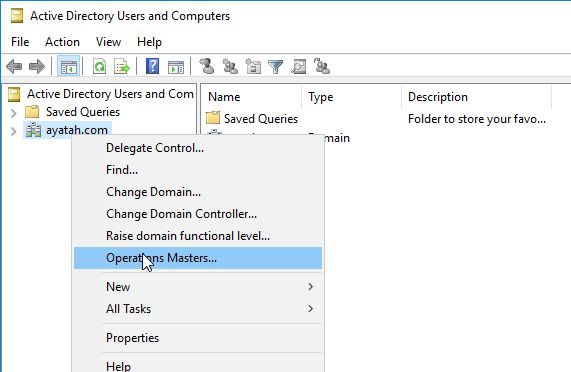
Task: Sort by the Type column header
Action: click(351, 97)
